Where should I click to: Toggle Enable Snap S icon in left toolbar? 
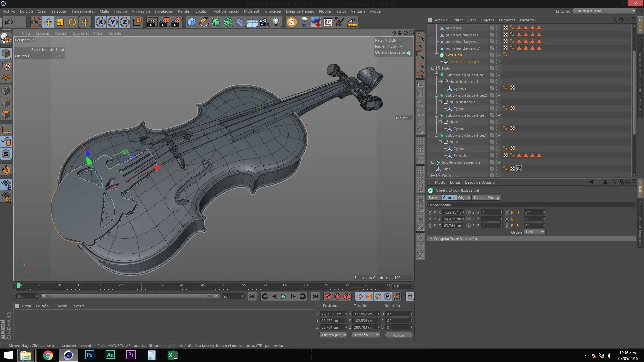[6, 154]
